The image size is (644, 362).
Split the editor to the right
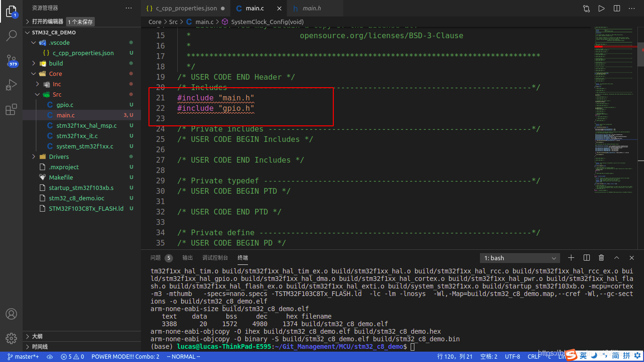pos(617,8)
